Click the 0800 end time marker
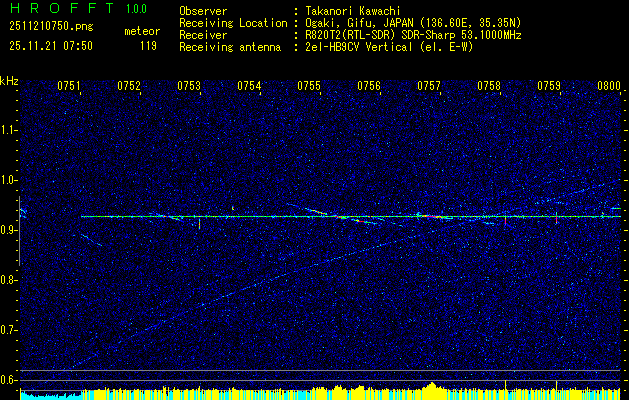The image size is (629, 400). 609,86
